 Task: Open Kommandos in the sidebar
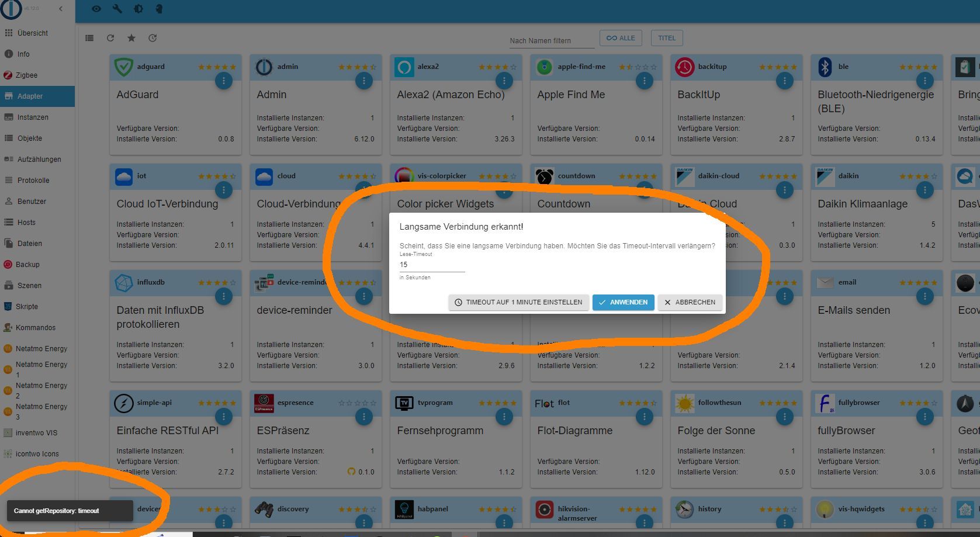[x=37, y=328]
